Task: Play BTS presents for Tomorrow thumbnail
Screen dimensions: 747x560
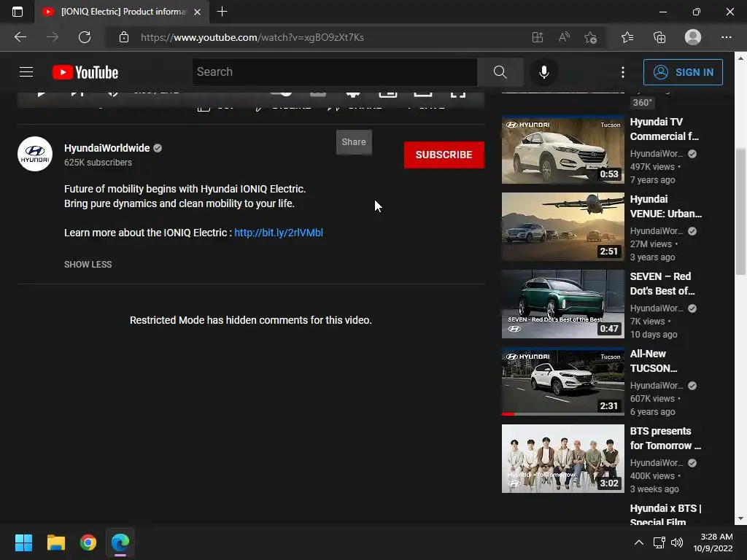Action: click(562, 459)
